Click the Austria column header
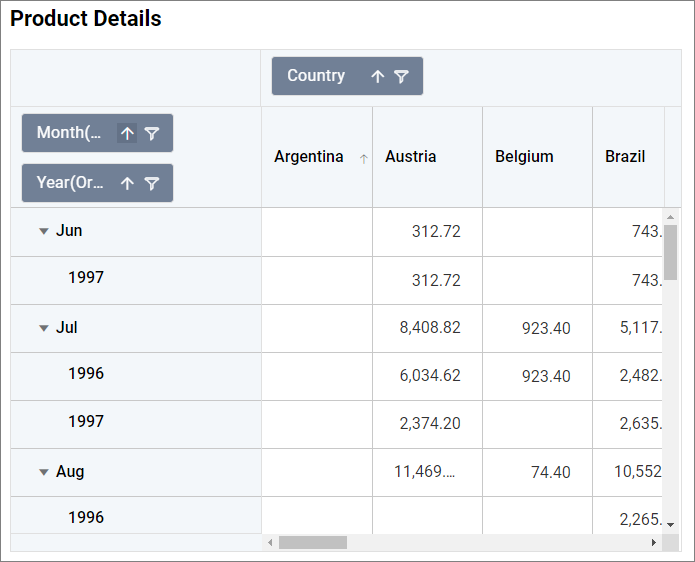 tap(411, 157)
